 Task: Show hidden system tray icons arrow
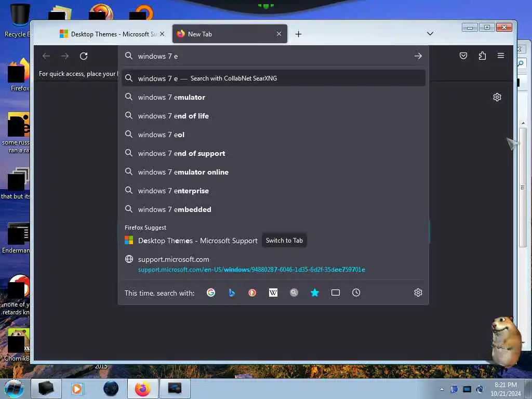coord(442,390)
